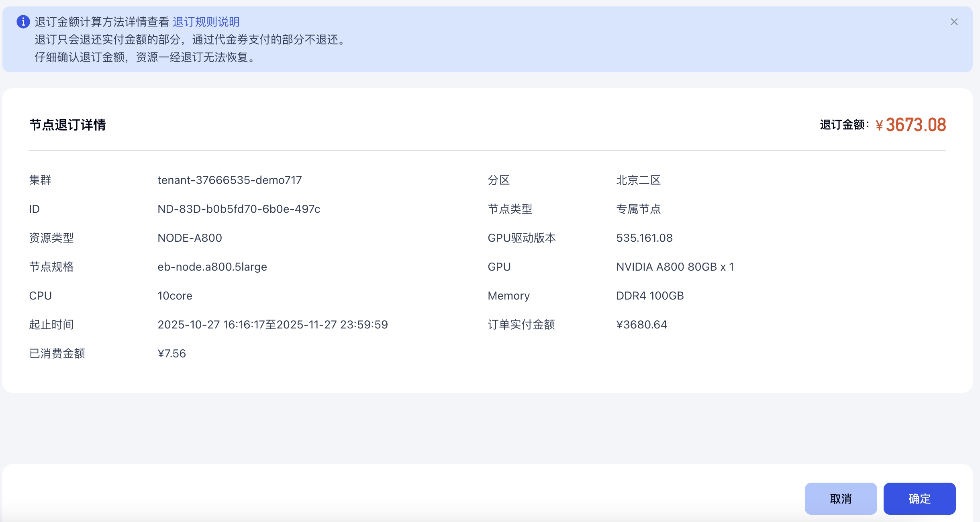Click the 确定 confirm button
The image size is (980, 522).
point(919,498)
